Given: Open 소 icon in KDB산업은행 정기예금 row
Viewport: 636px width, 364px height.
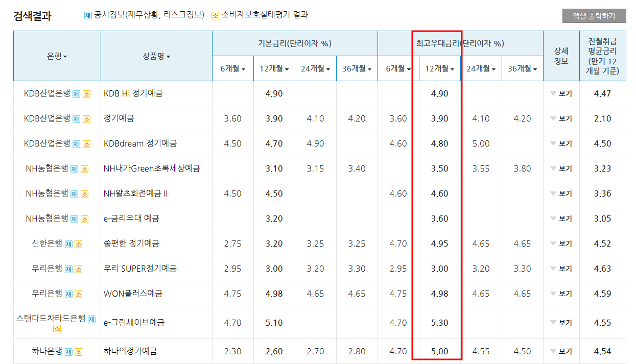Looking at the screenshot, I should point(86,119).
